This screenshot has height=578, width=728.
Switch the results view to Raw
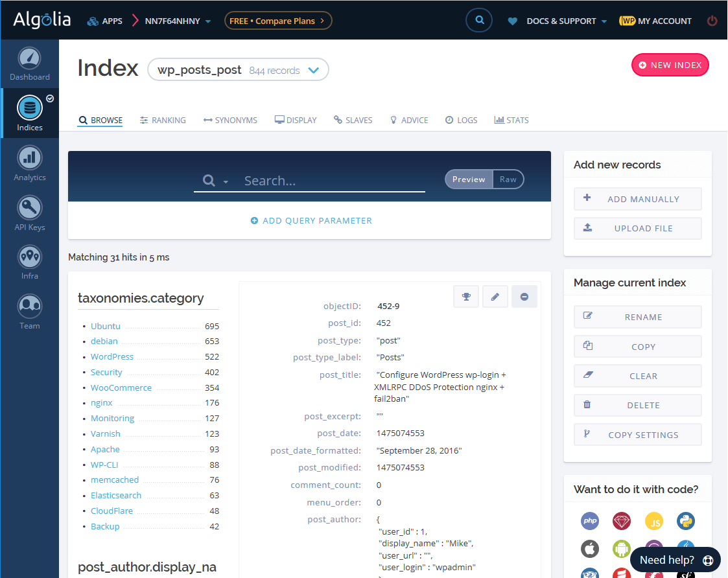[x=508, y=179]
